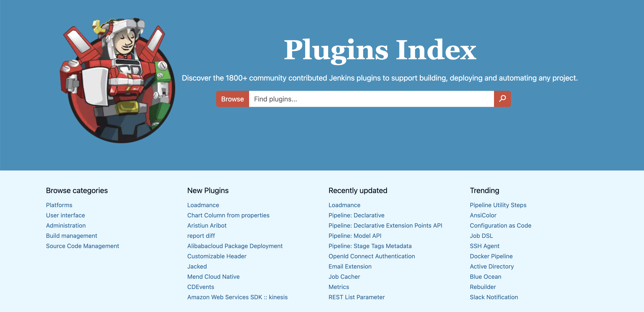Viewport: 644px width, 312px height.
Task: Click the magnifying glass search icon
Action: 502,99
